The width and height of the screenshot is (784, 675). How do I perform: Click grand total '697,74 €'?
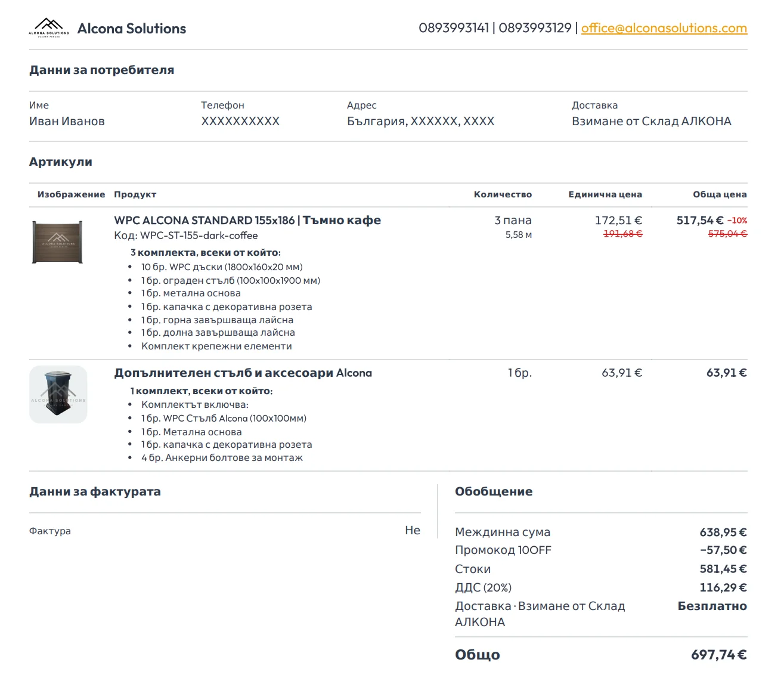719,655
